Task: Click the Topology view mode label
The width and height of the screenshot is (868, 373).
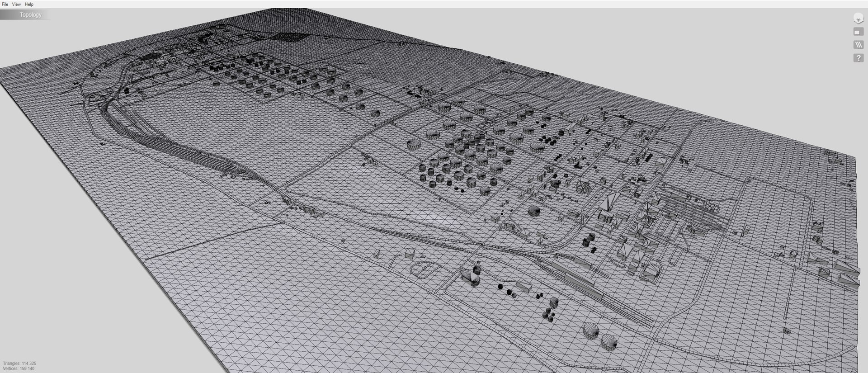Action: click(30, 15)
